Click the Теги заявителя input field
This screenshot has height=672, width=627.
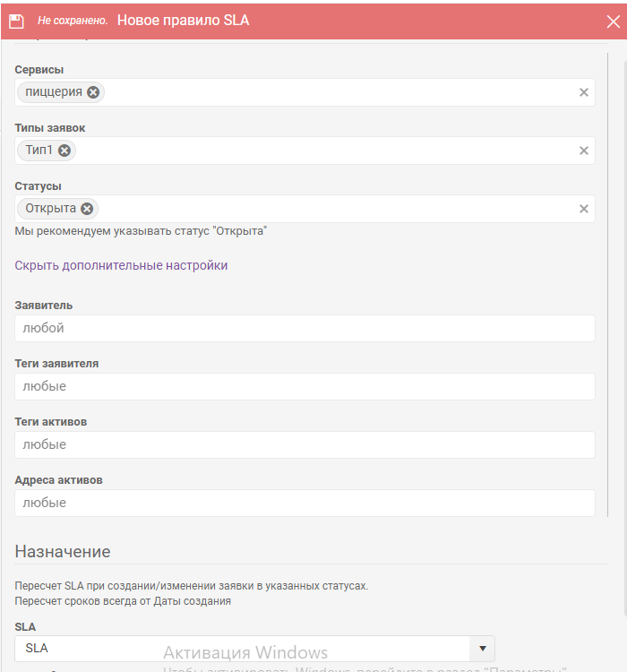pos(305,386)
